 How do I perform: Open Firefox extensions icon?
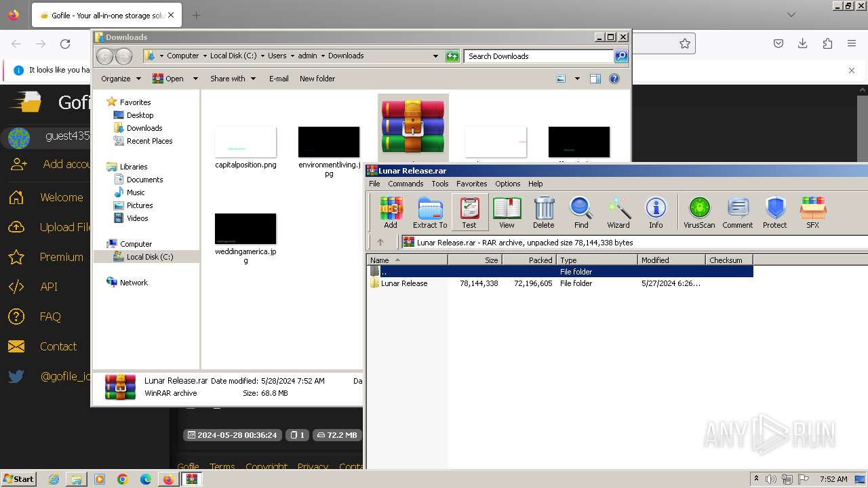827,43
